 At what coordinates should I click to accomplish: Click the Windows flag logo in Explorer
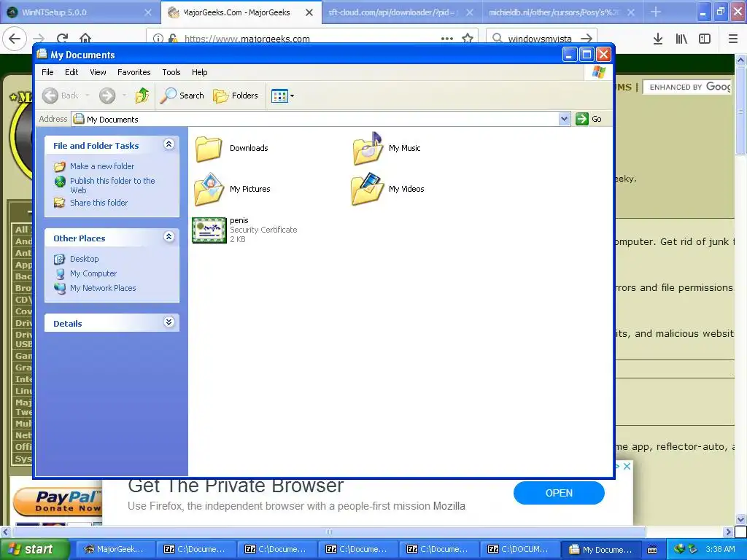click(598, 72)
